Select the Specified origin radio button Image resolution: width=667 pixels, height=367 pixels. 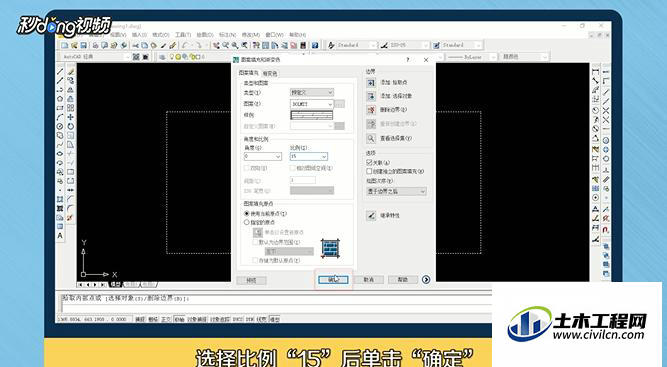[x=247, y=222]
